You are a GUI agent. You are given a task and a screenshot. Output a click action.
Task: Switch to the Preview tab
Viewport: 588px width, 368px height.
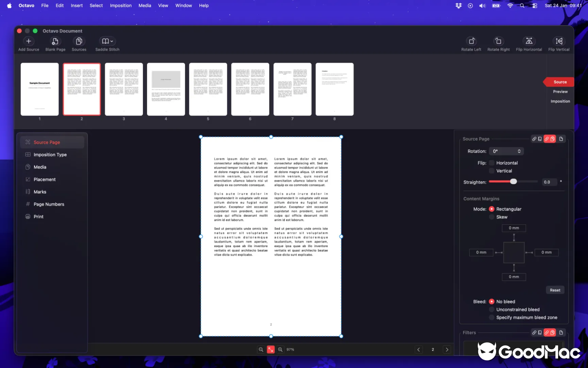(x=560, y=91)
